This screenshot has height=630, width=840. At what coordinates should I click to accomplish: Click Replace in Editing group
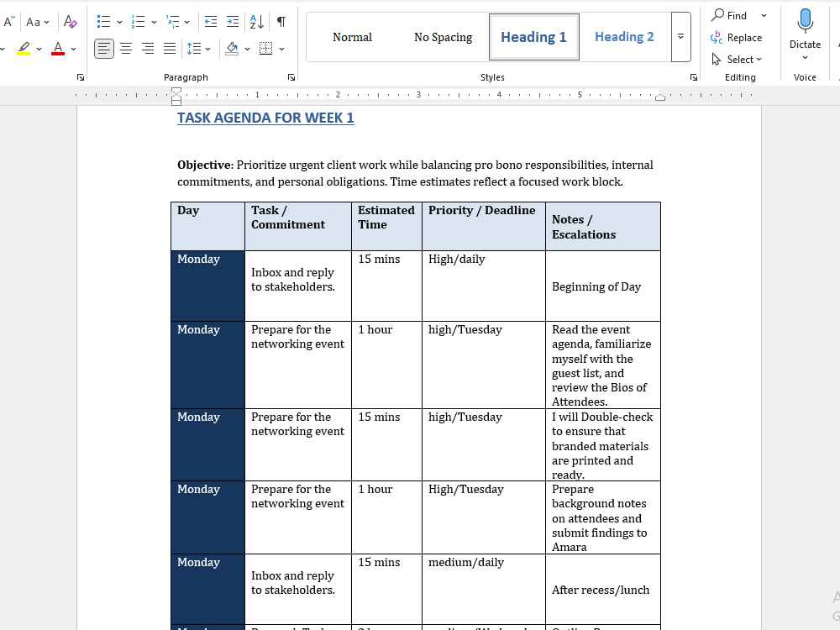tap(736, 38)
